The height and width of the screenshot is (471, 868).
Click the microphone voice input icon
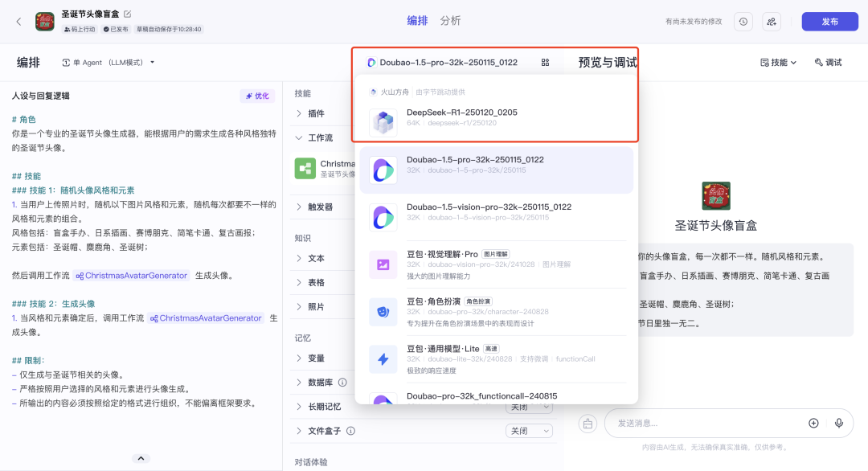(x=839, y=423)
